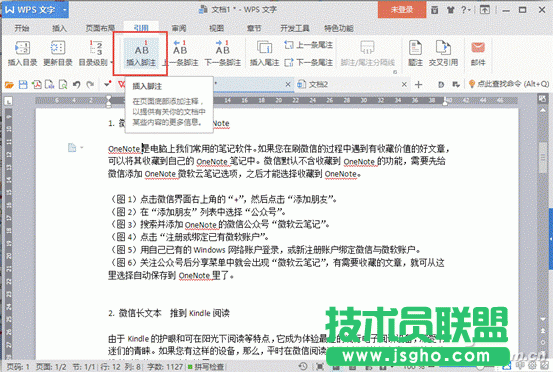Image resolution: width=553 pixels, height=372 pixels.
Task: Click the vertical scrollbar thumb
Action: (543, 158)
